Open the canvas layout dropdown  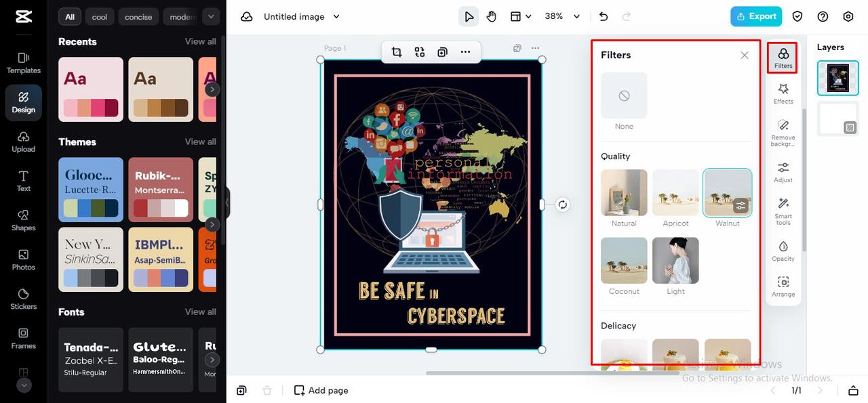520,16
